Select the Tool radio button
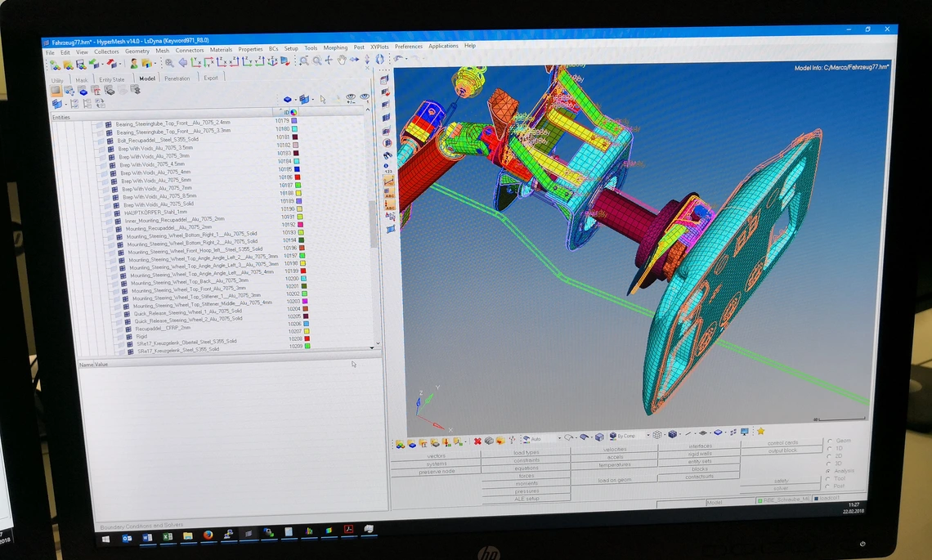Screen dimensions: 932x560 [x=828, y=478]
